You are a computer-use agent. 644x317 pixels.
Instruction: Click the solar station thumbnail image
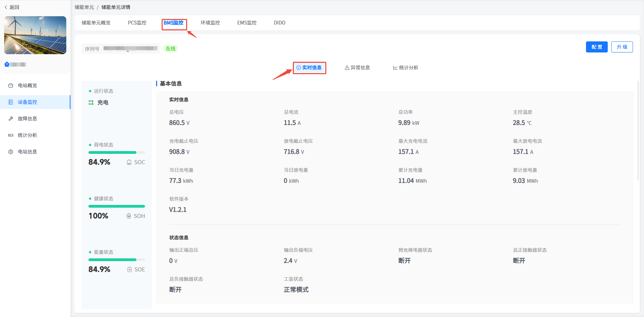pyautogui.click(x=35, y=35)
